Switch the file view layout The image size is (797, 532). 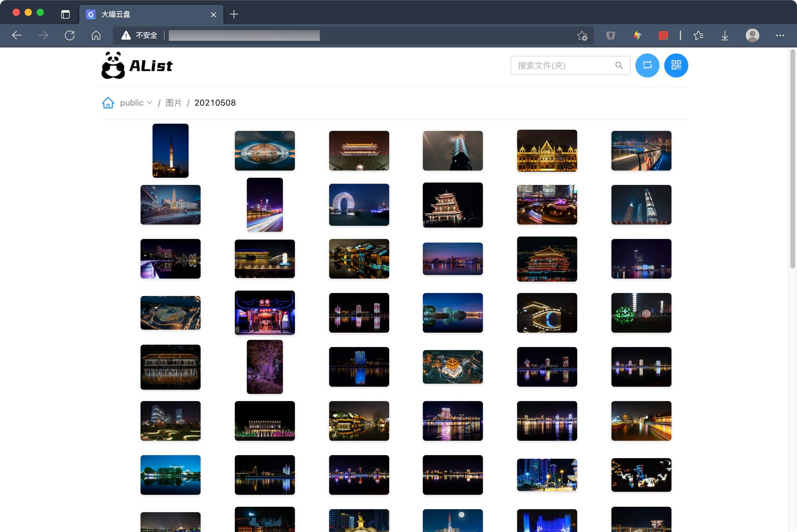(x=647, y=65)
